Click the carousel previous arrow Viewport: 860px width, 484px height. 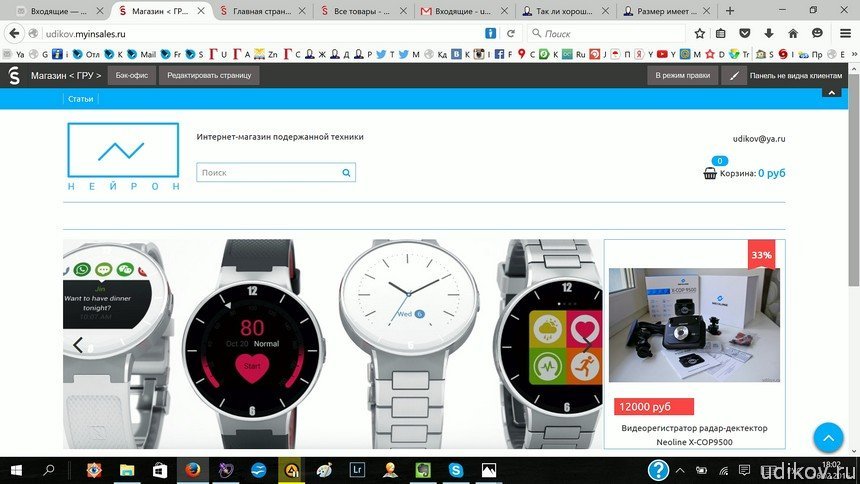point(78,345)
